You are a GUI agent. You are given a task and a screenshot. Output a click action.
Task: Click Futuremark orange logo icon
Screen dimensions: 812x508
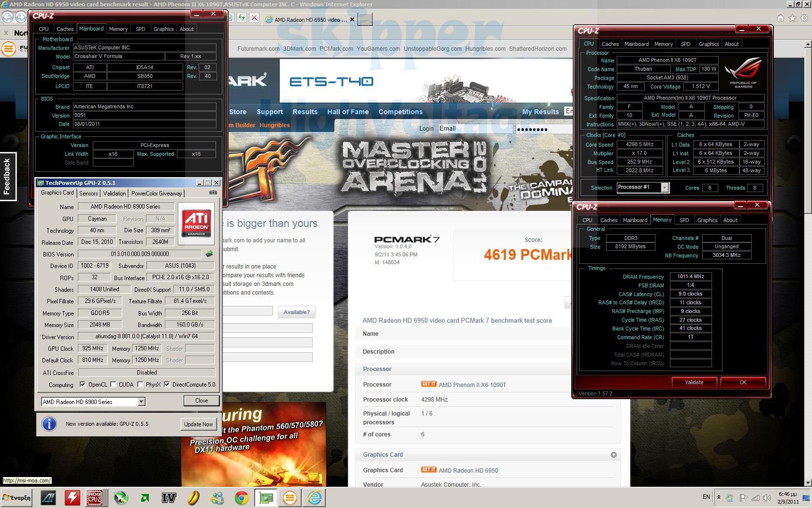pos(8,48)
